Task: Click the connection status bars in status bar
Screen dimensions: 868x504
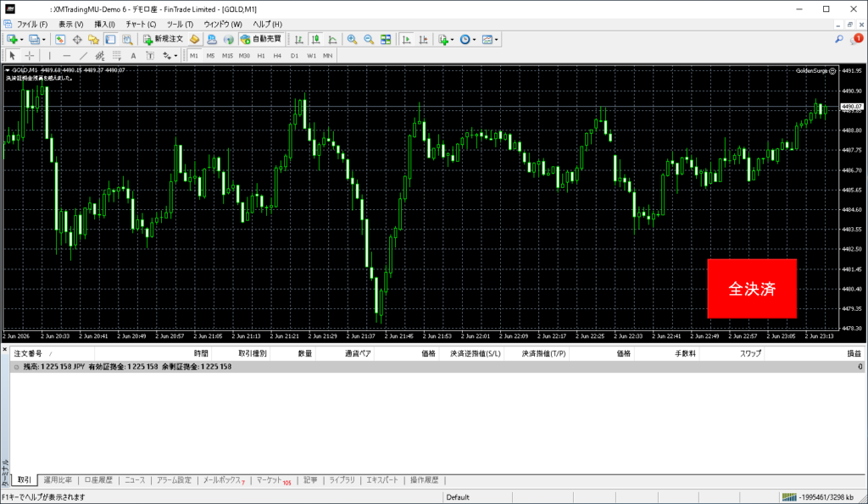Action: coord(789,497)
